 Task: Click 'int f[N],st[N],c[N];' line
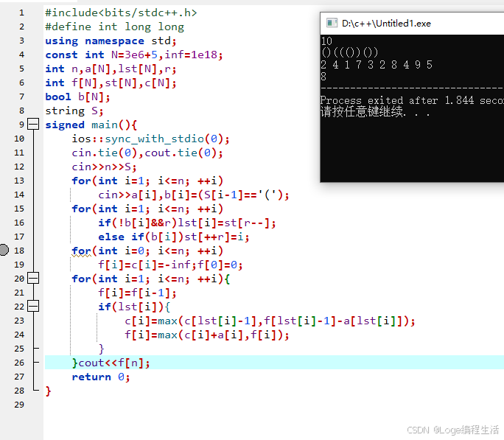111,83
